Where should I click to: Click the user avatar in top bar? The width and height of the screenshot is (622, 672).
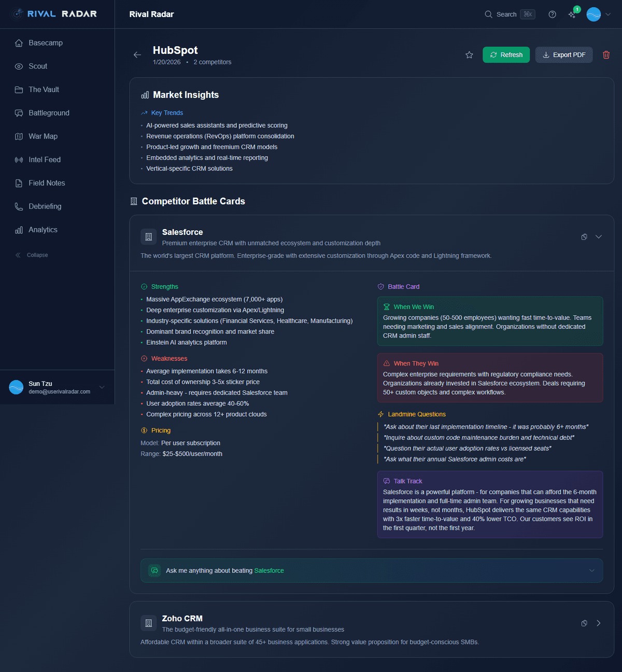click(x=593, y=15)
